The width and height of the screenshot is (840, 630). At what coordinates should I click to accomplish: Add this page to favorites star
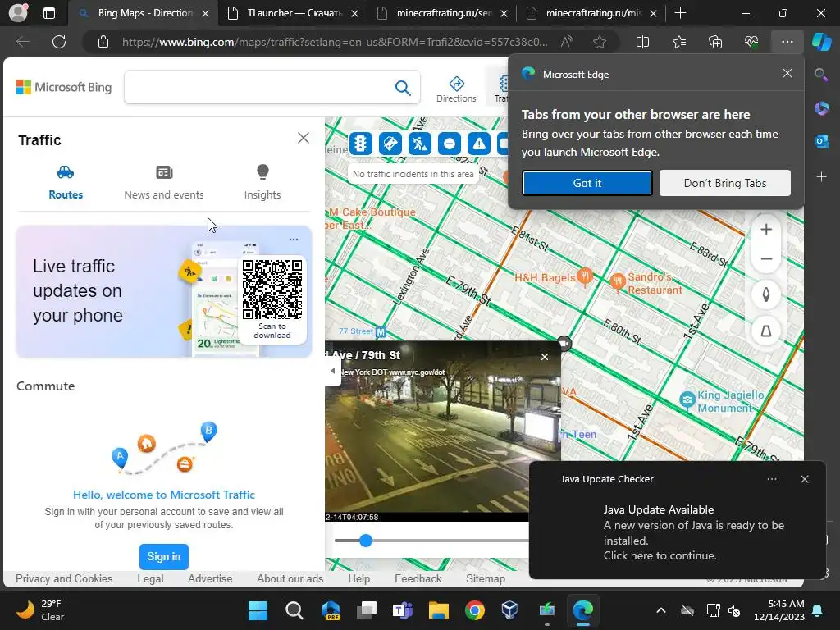click(600, 42)
